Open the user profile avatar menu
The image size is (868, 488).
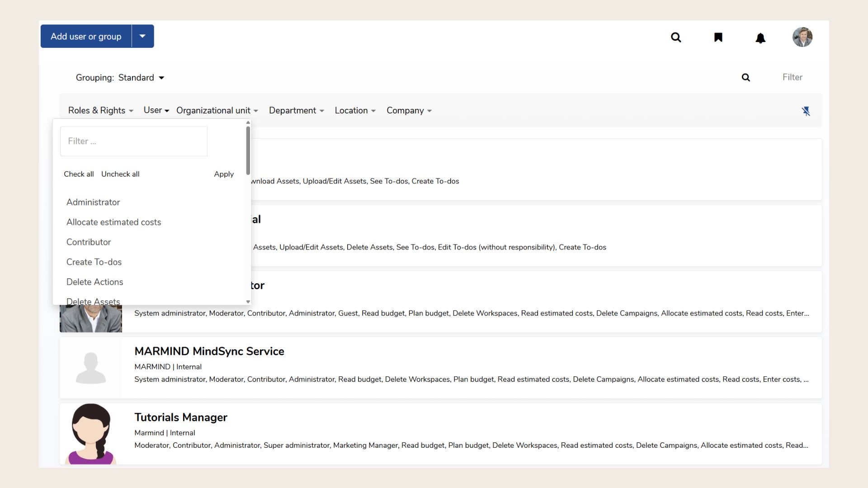click(802, 37)
